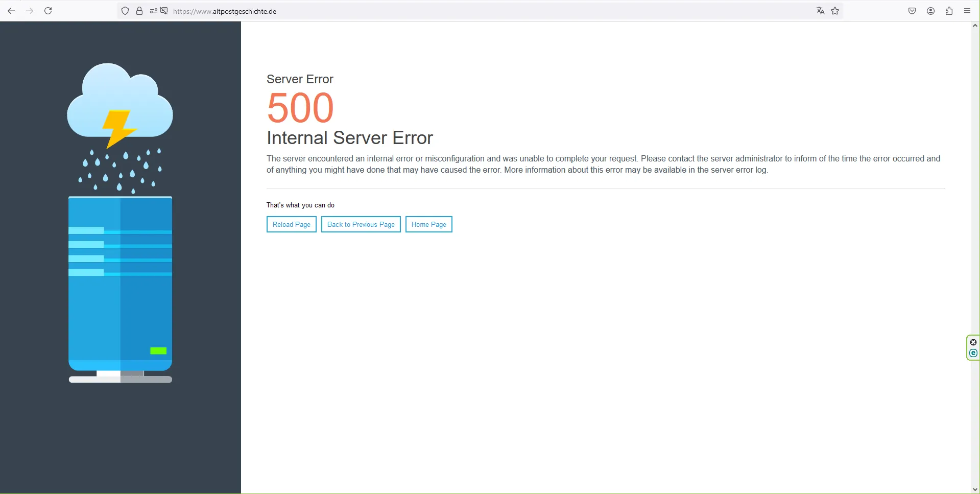Click the translate page icon
The width and height of the screenshot is (980, 494).
pyautogui.click(x=820, y=11)
